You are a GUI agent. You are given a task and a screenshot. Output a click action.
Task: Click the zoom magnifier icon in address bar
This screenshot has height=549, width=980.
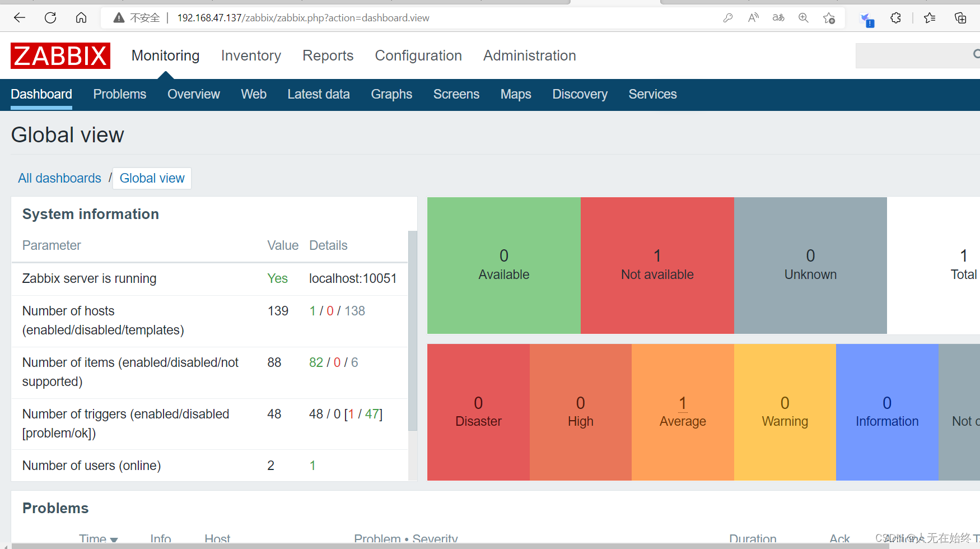click(x=804, y=18)
